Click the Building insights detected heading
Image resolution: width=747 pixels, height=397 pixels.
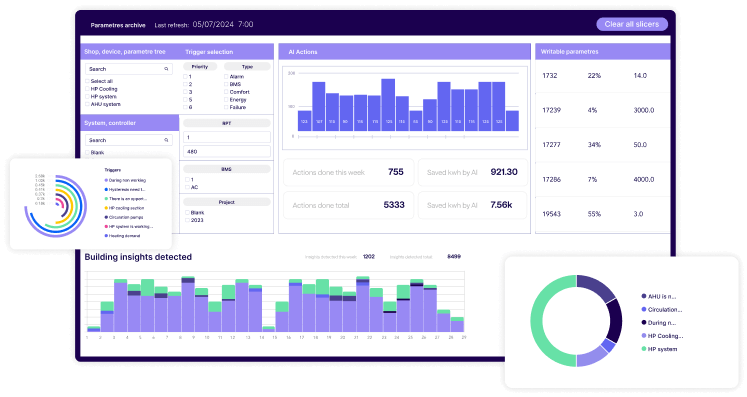coord(138,257)
